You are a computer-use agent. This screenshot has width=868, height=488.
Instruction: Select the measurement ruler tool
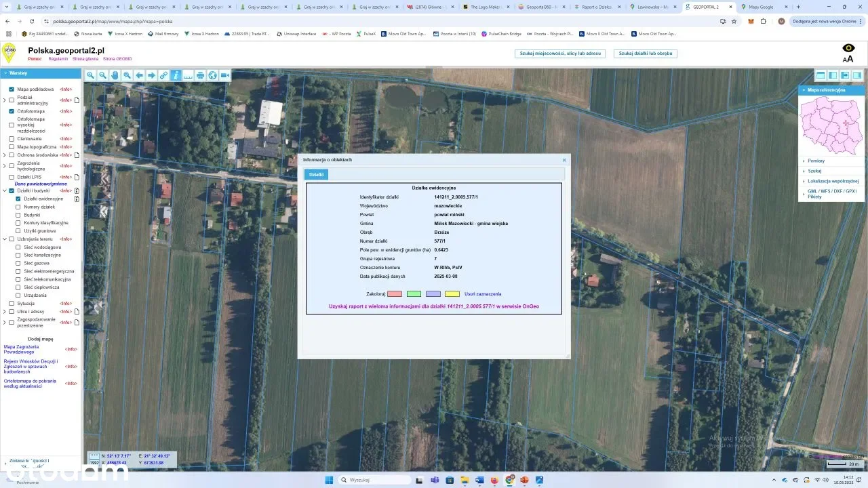point(188,75)
